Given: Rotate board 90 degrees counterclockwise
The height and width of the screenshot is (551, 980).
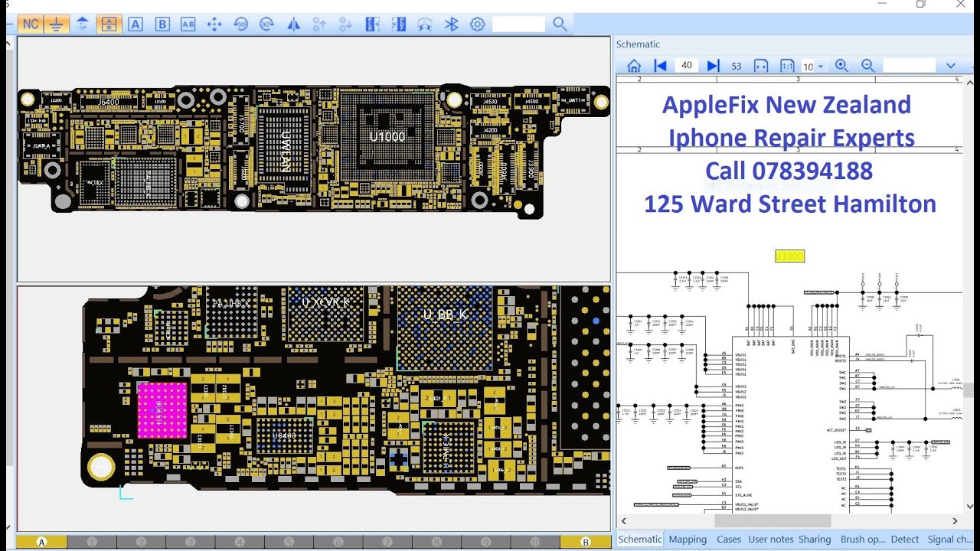Looking at the screenshot, I should tap(240, 24).
